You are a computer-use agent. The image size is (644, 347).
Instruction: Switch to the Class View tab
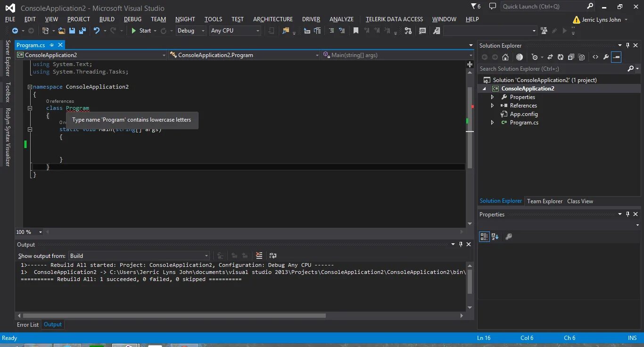coord(580,201)
